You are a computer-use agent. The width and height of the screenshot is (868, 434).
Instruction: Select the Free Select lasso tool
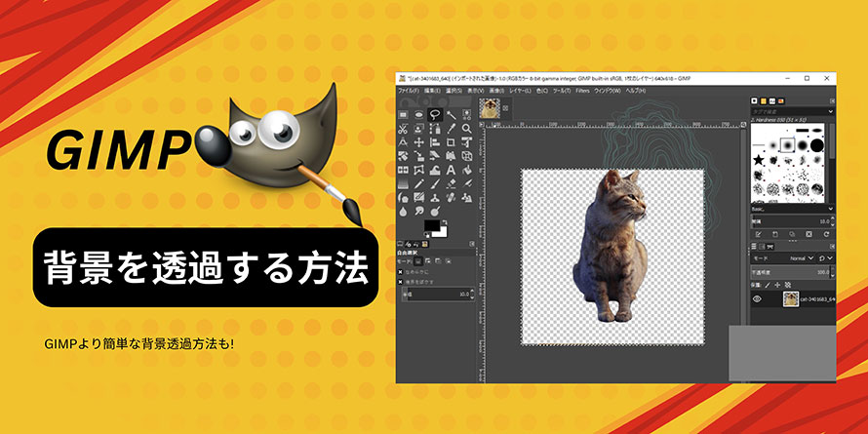click(x=435, y=114)
